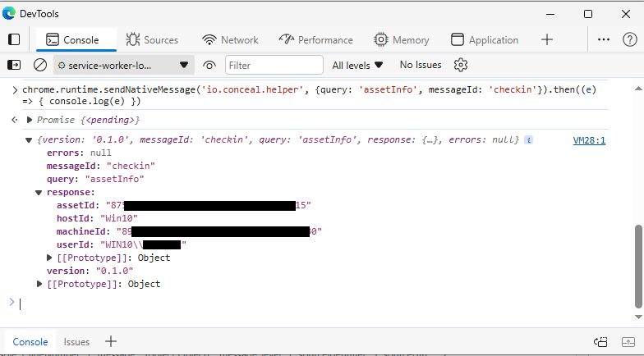Click the query: "assetInfo" property
This screenshot has width=644, height=356.
[x=95, y=179]
